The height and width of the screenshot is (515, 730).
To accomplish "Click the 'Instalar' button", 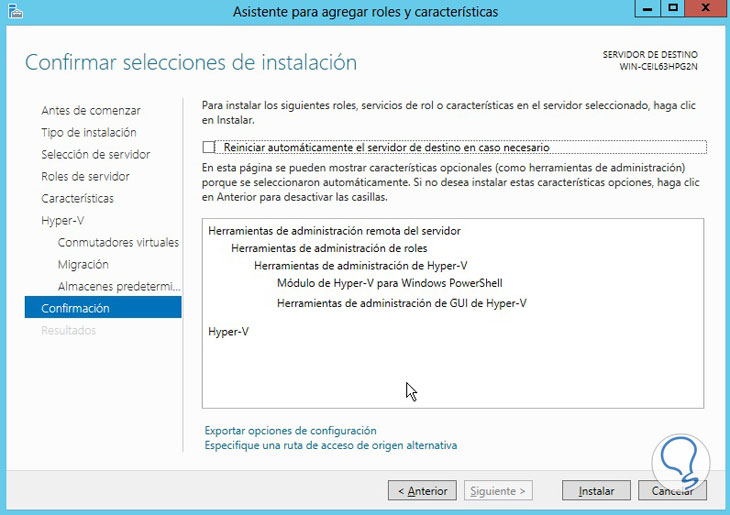I will click(x=596, y=491).
